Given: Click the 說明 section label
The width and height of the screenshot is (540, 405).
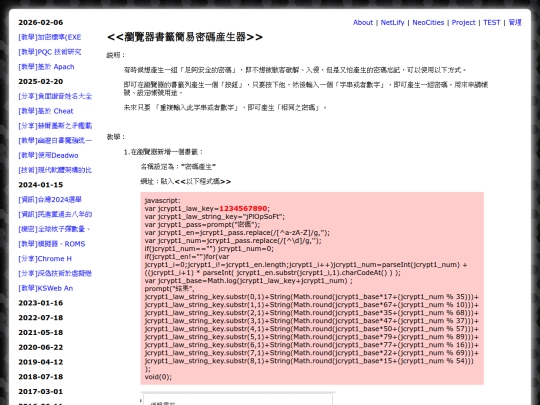Looking at the screenshot, I should tap(116, 55).
